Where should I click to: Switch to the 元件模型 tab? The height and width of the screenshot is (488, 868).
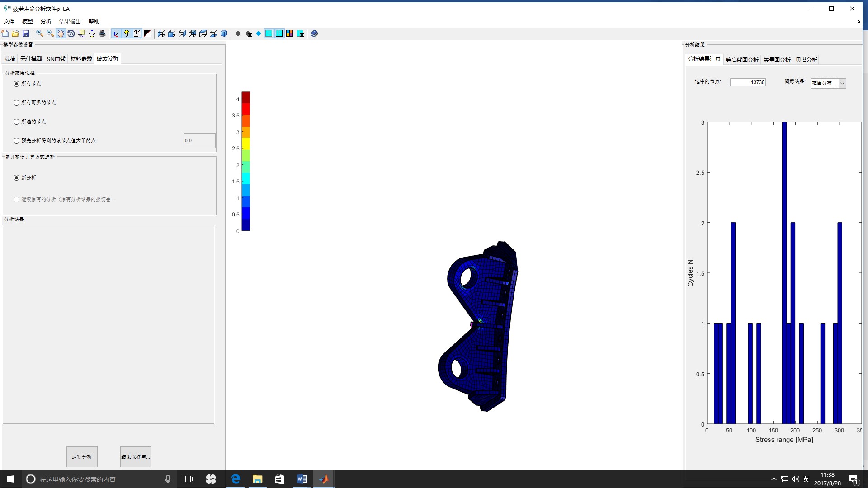(x=31, y=59)
